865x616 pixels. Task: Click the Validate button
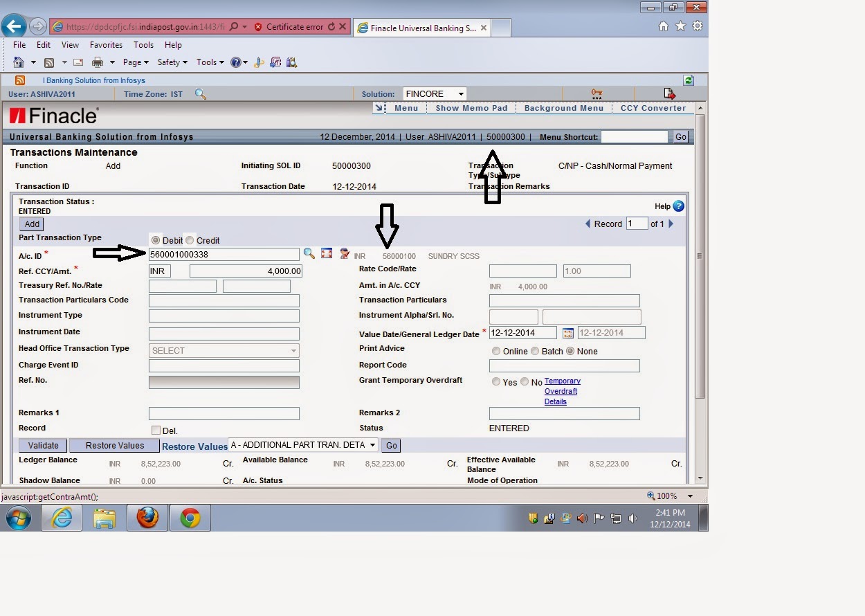[x=42, y=445]
